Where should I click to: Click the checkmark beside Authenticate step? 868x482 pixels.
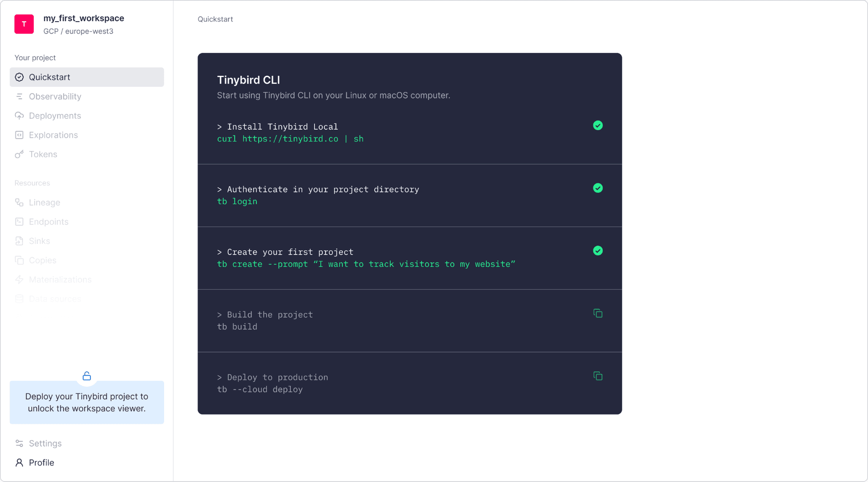[598, 188]
